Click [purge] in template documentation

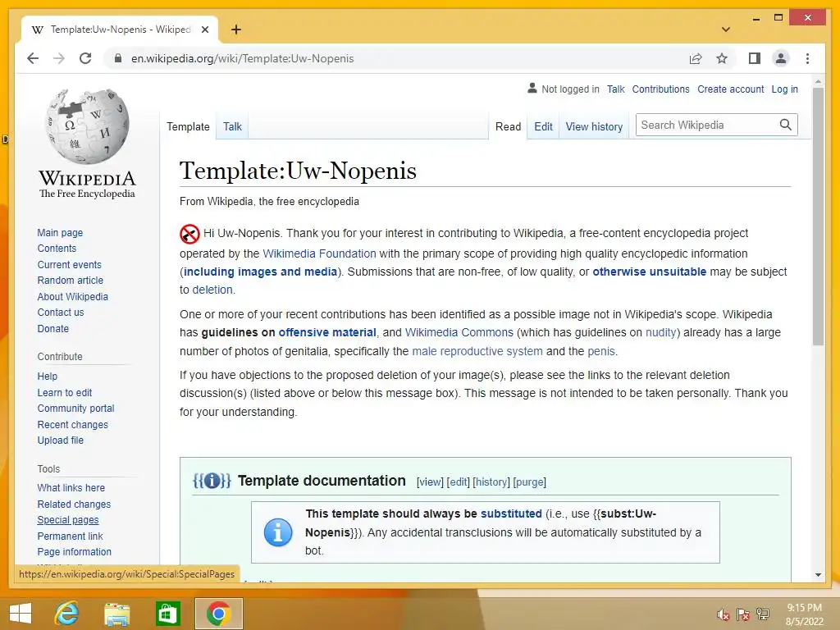529,482
